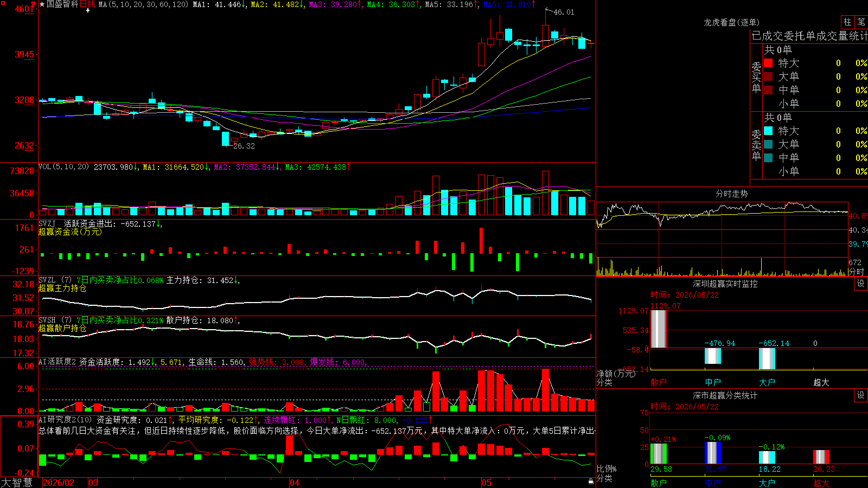Click the 主力持仓: 31.452 value
Viewport: 868px width, 488px height.
[x=203, y=280]
